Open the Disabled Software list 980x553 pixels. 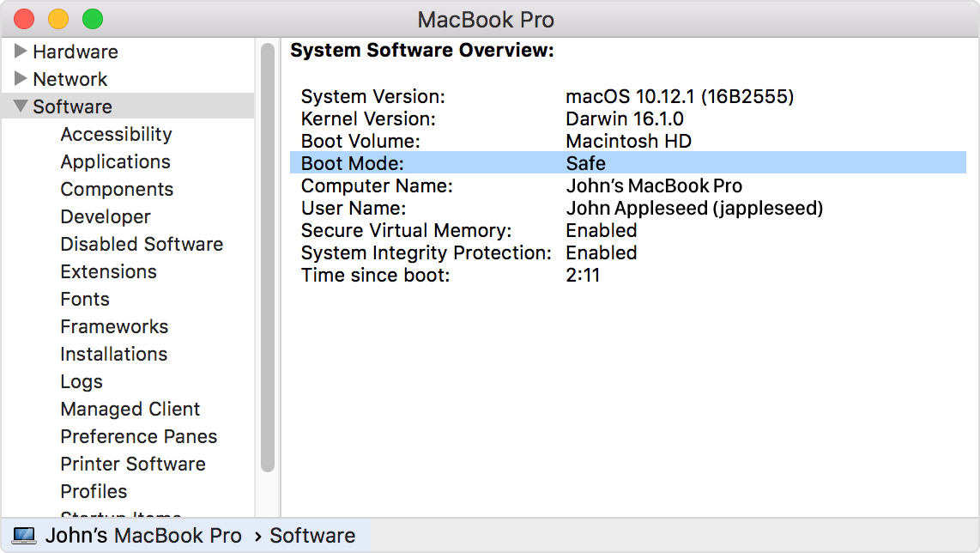142,244
